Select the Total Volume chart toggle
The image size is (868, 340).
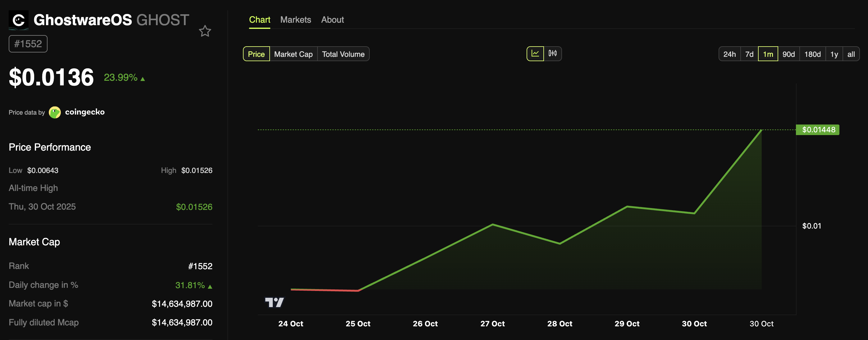(343, 54)
